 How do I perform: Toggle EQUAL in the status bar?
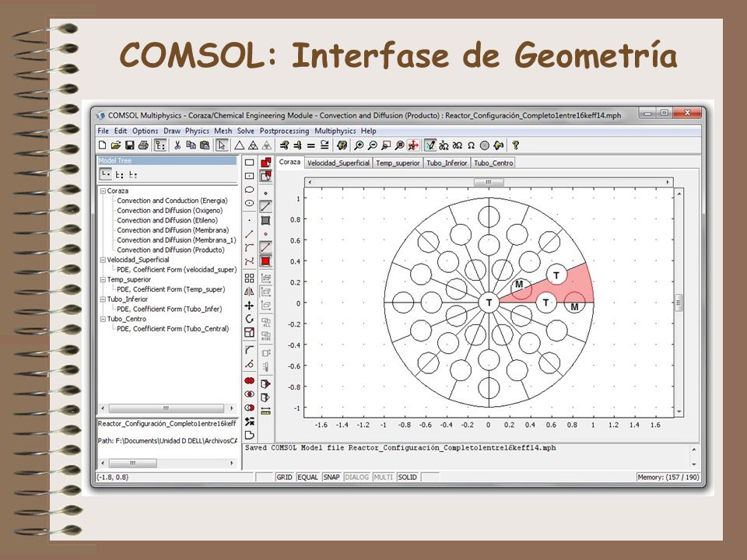[x=308, y=477]
